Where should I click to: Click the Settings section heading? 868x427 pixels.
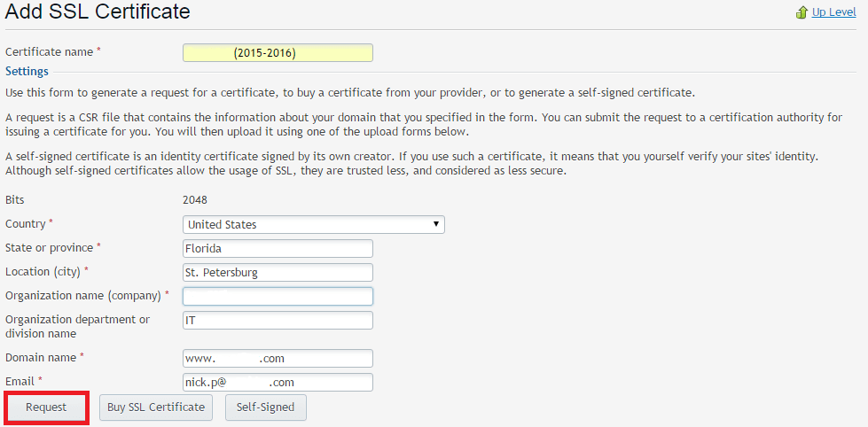27,72
